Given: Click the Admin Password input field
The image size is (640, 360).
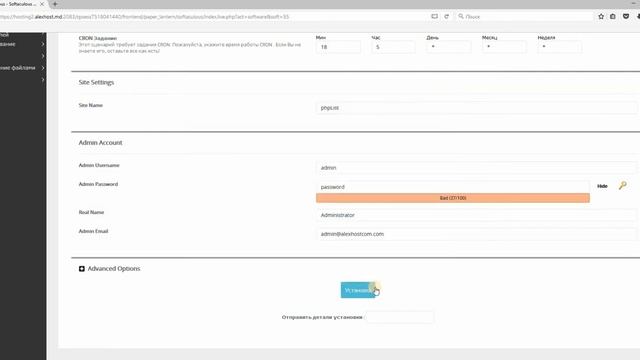Looking at the screenshot, I should click(x=453, y=187).
